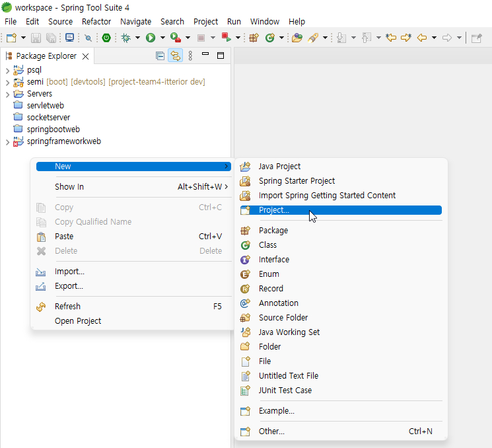Select JUnit Test Case in submenu
Viewport: 492px width, 448px height.
pos(341,391)
